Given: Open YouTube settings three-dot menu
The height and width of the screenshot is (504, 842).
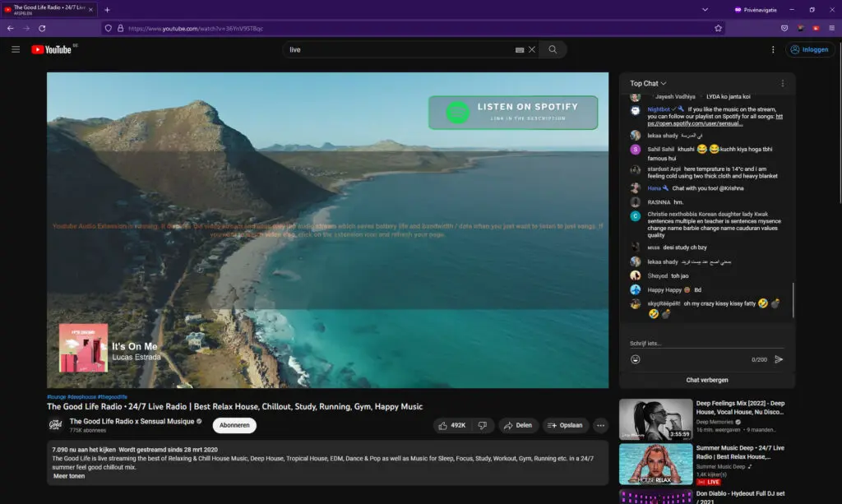Looking at the screenshot, I should coord(773,49).
